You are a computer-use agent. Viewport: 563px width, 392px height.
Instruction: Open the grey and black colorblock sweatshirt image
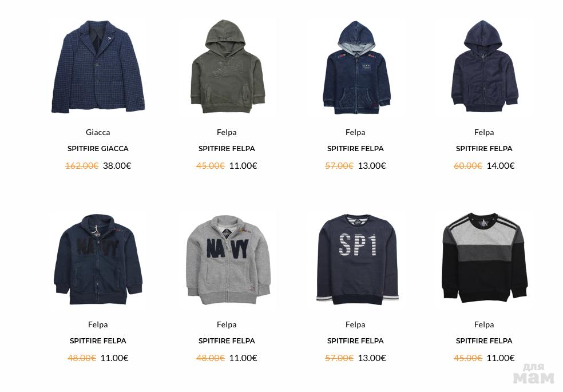pyautogui.click(x=485, y=258)
